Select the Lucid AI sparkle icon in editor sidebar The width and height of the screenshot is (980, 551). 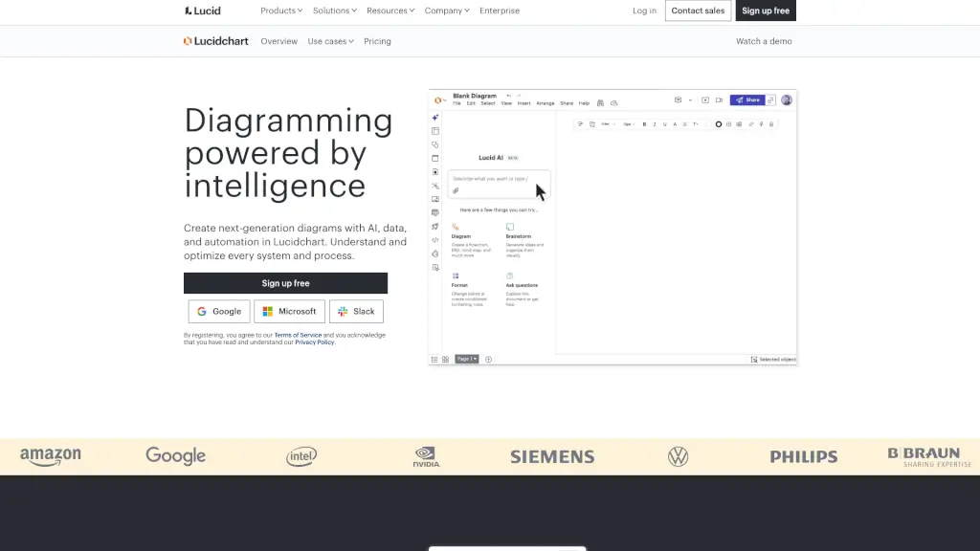[435, 118]
